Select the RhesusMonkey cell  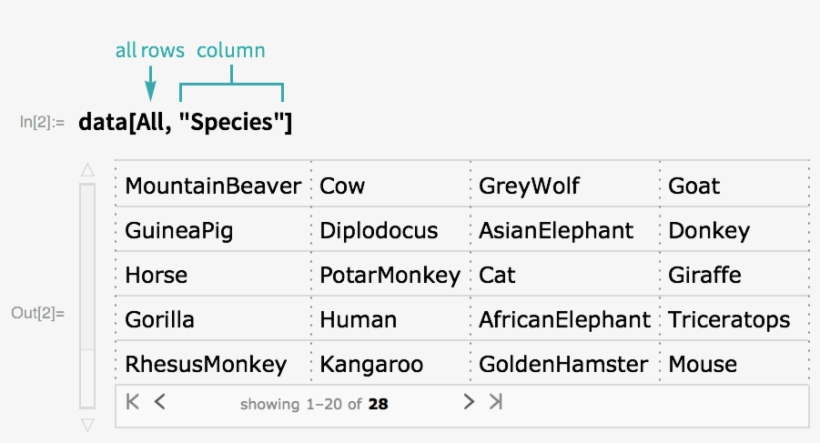206,365
